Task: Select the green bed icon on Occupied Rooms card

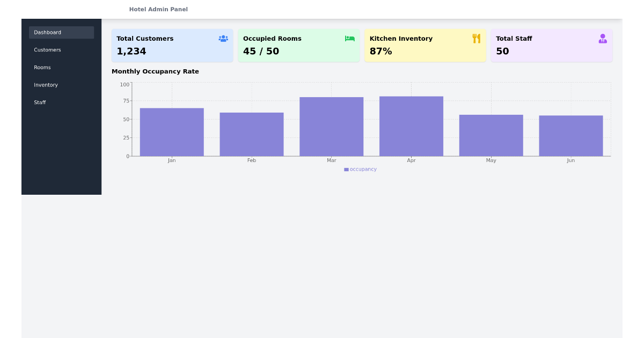Action: 349,38
